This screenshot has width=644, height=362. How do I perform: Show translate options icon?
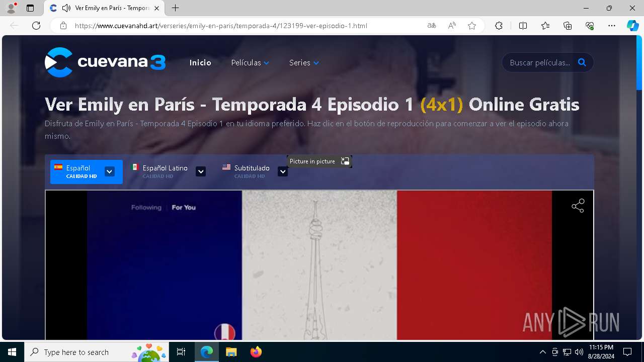click(x=432, y=26)
